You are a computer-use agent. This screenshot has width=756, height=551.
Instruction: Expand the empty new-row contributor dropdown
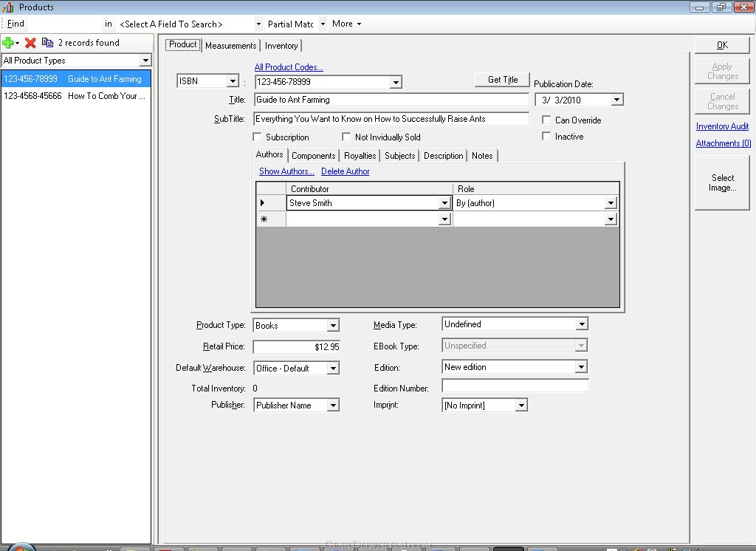point(444,219)
